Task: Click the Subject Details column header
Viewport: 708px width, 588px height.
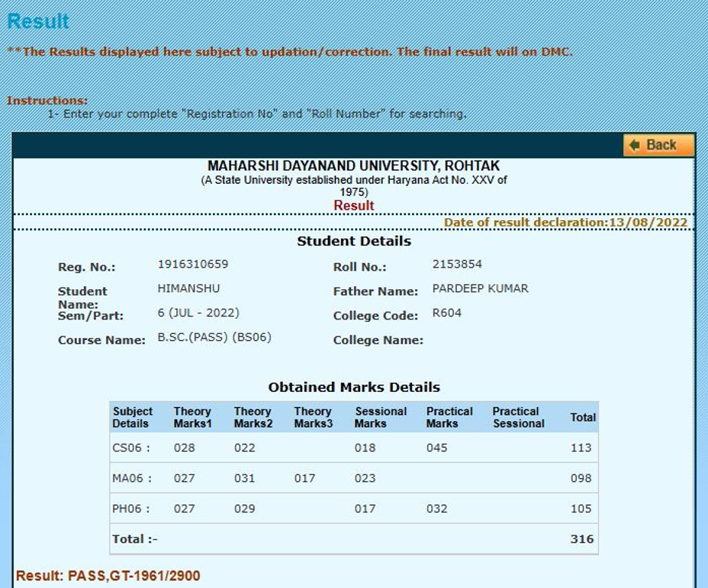Action: (x=133, y=417)
